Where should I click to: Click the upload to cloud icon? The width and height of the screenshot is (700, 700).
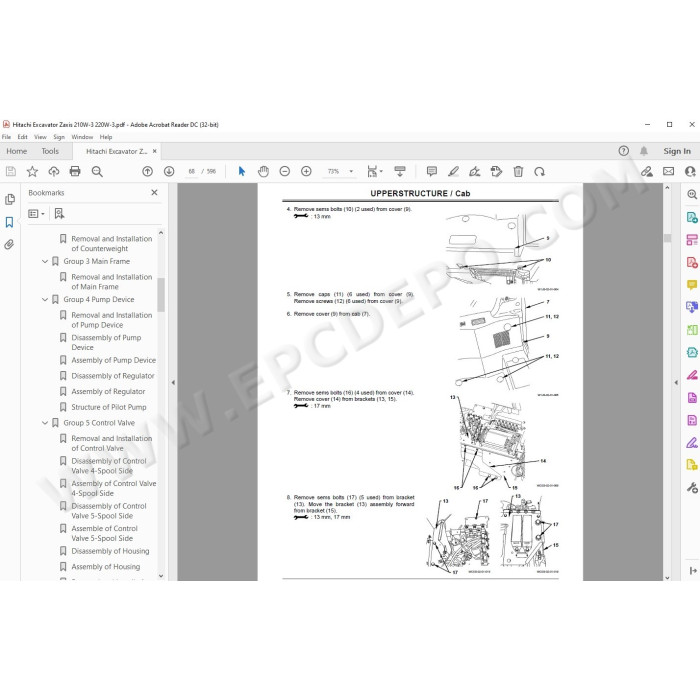pos(54,171)
